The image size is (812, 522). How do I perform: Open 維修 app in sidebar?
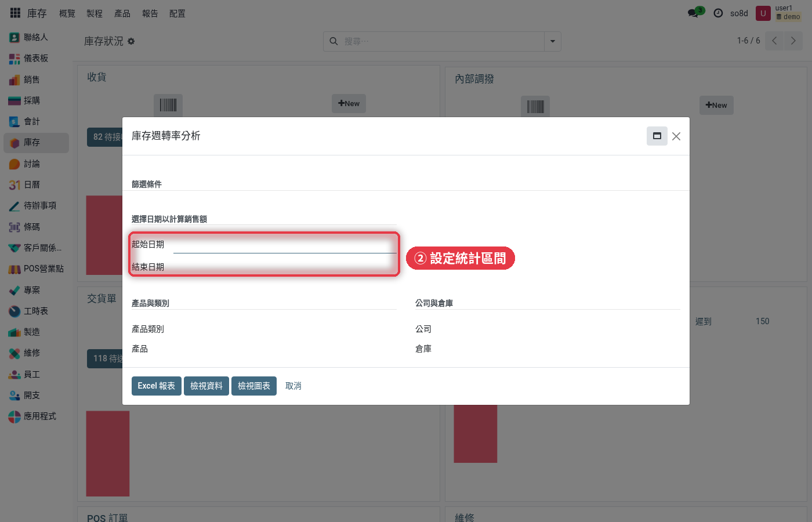[x=36, y=353]
